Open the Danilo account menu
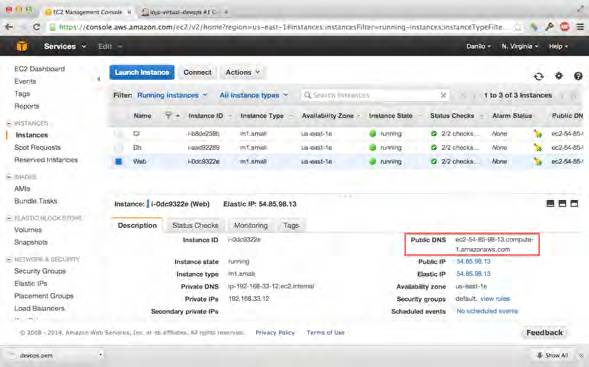 [x=478, y=46]
